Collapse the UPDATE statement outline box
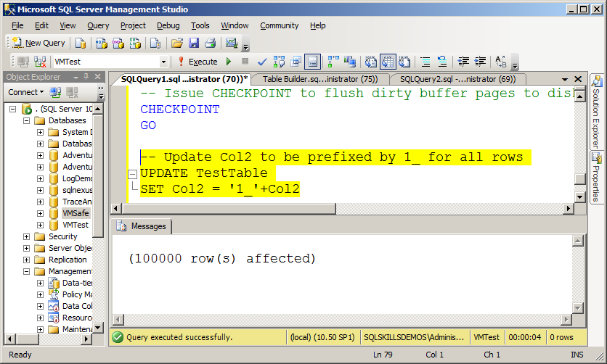 (133, 174)
